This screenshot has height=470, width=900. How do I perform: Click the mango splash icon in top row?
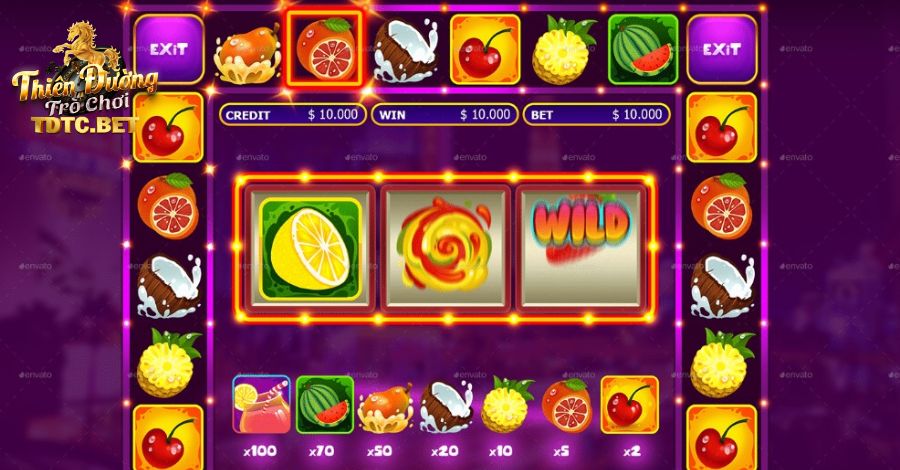pos(247,54)
